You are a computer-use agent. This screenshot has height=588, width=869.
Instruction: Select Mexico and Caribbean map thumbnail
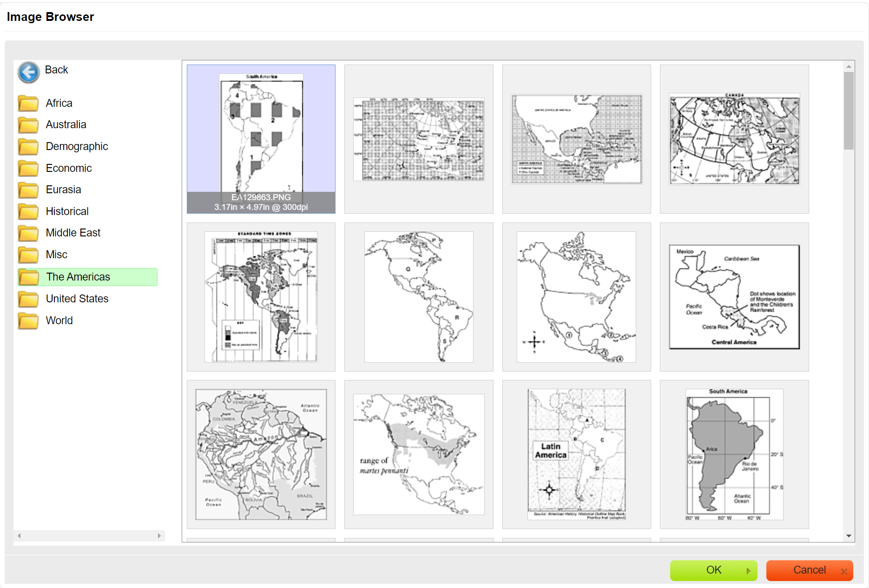tap(577, 139)
